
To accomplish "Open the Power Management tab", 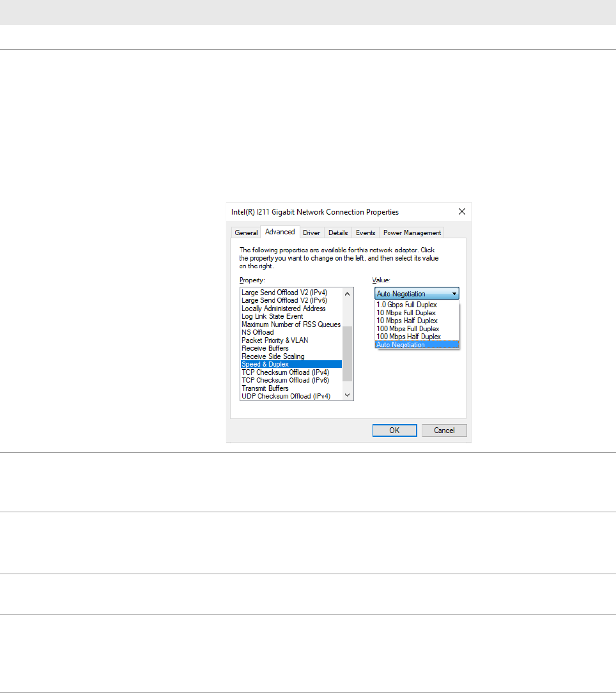I will (x=412, y=232).
